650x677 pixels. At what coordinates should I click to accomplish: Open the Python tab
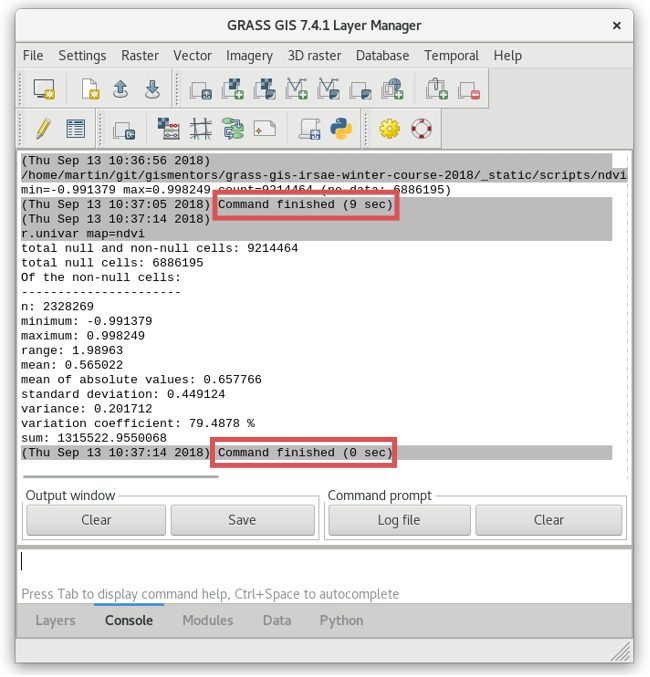341,620
